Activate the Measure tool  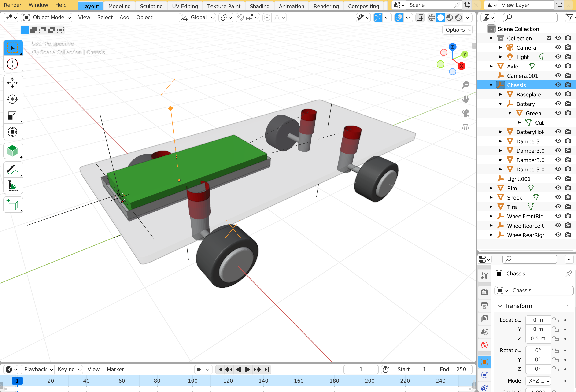(x=12, y=186)
